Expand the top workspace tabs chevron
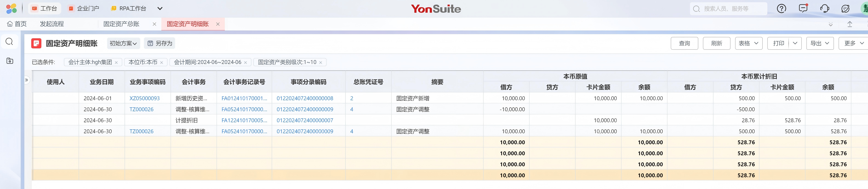 point(160,9)
